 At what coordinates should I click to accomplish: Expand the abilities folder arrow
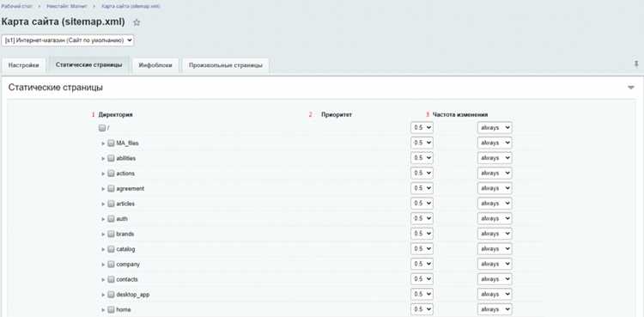pos(103,159)
